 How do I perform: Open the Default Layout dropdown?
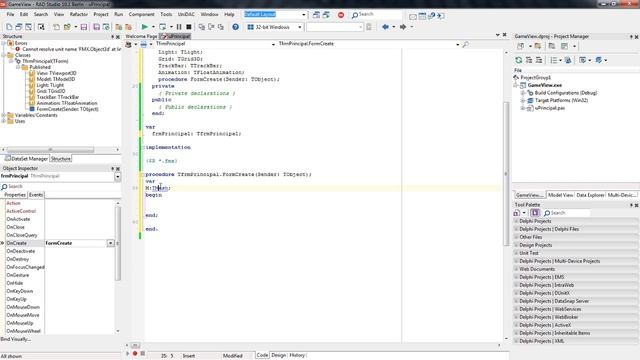pos(303,15)
